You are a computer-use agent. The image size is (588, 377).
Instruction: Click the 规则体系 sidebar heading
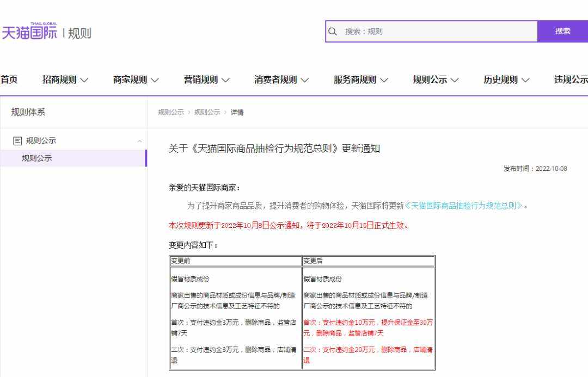[28, 112]
